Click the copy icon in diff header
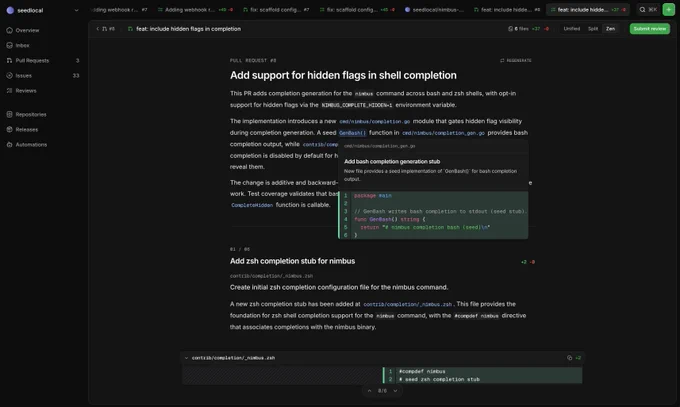The width and height of the screenshot is (680, 407). tap(569, 358)
